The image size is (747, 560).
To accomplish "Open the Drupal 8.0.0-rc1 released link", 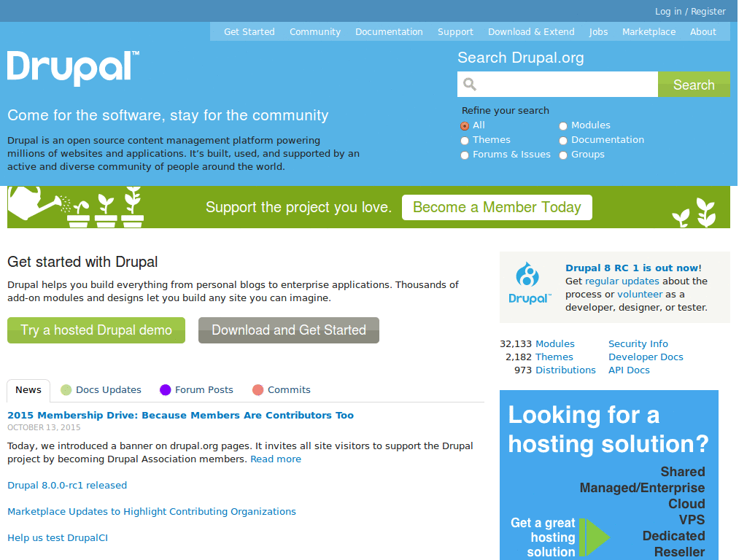I will 67,485.
